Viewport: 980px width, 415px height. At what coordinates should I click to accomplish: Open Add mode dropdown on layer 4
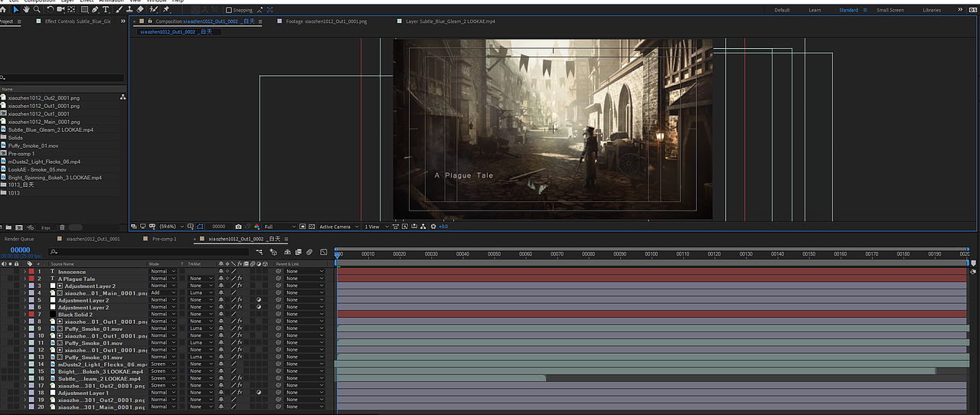click(x=162, y=293)
